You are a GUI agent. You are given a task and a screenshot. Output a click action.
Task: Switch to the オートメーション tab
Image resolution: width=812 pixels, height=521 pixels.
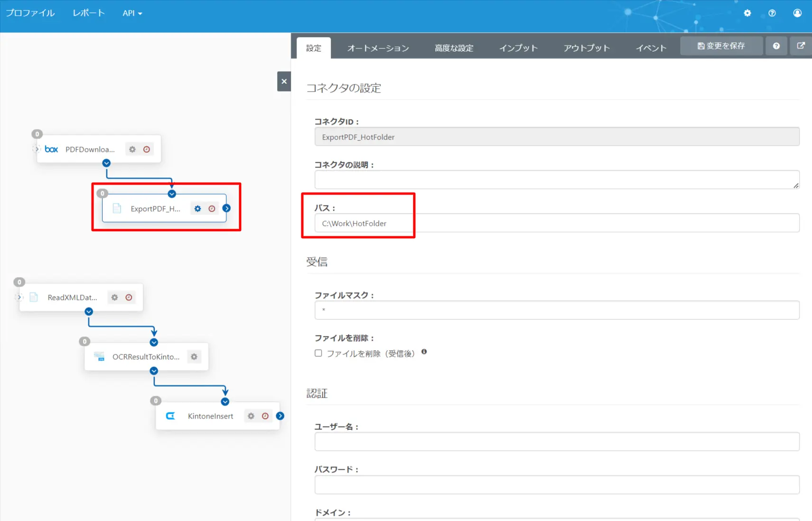click(378, 48)
